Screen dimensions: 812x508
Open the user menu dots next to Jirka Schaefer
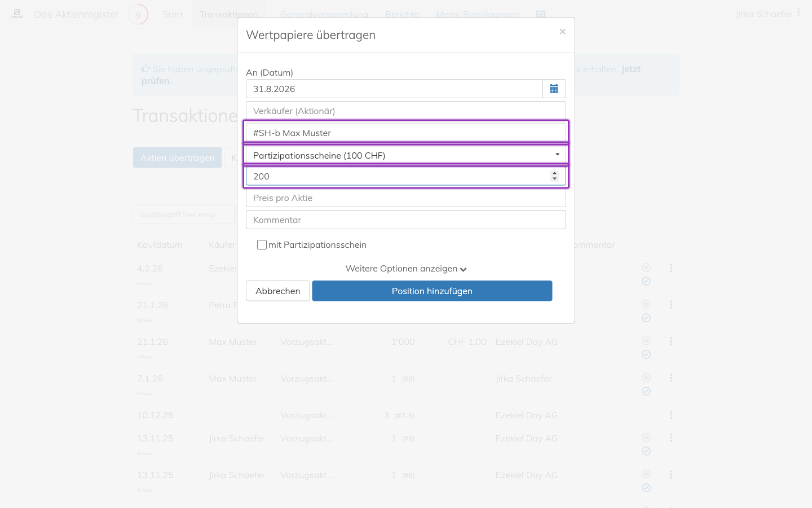[x=798, y=12]
